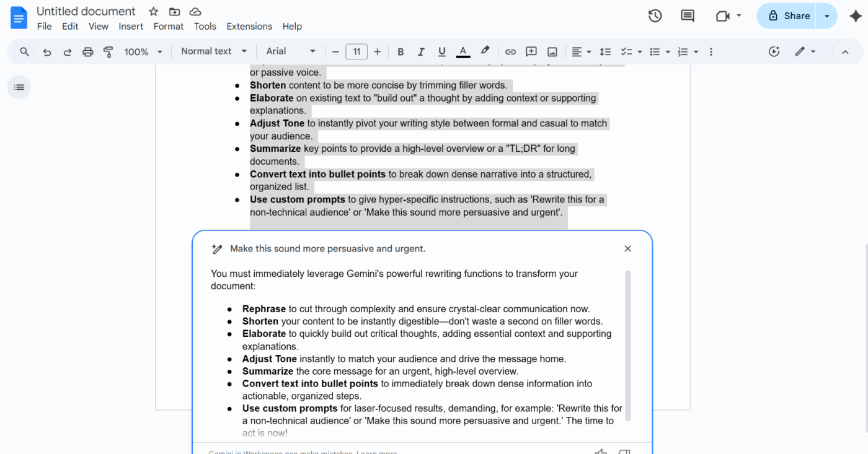This screenshot has height=454, width=868.
Task: Open the Extensions menu
Action: (x=249, y=26)
